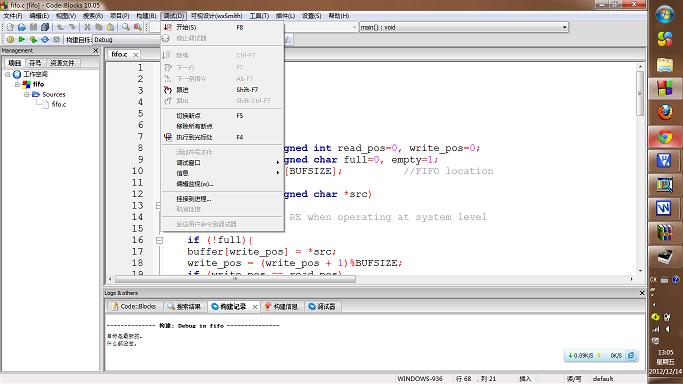Screen dimensions: 683x384
Task: Click the New file toolbar icon
Action: (10, 27)
